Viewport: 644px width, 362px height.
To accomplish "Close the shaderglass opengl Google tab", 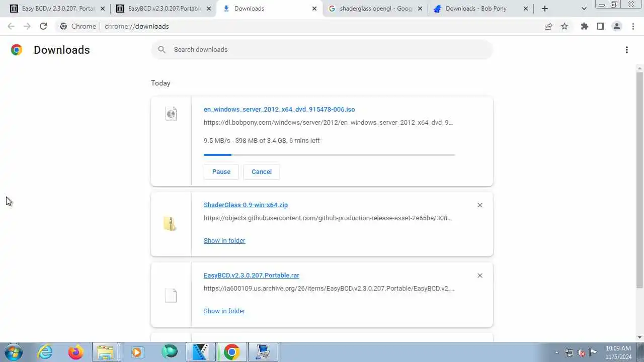I will [420, 9].
